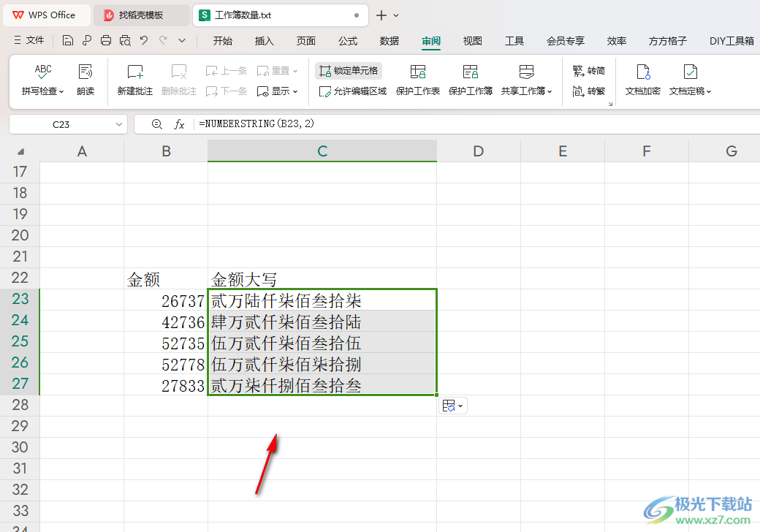Switch to the Tools (工具) tab
This screenshot has height=532, width=760.
[x=514, y=41]
